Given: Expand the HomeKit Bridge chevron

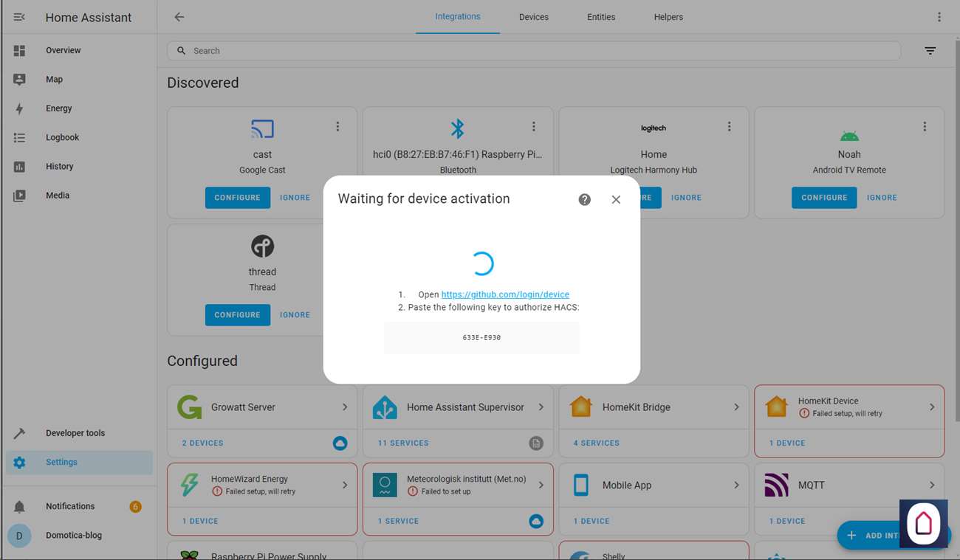Looking at the screenshot, I should (x=736, y=407).
